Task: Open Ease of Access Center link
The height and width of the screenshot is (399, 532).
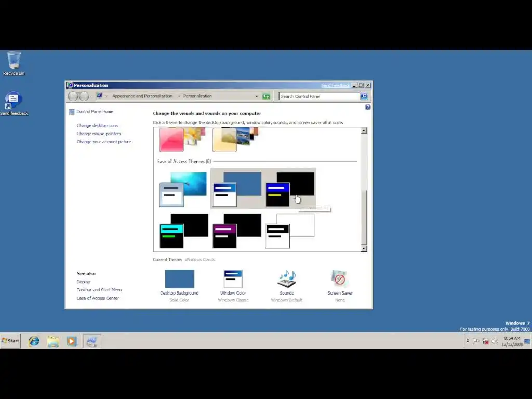Action: click(98, 298)
